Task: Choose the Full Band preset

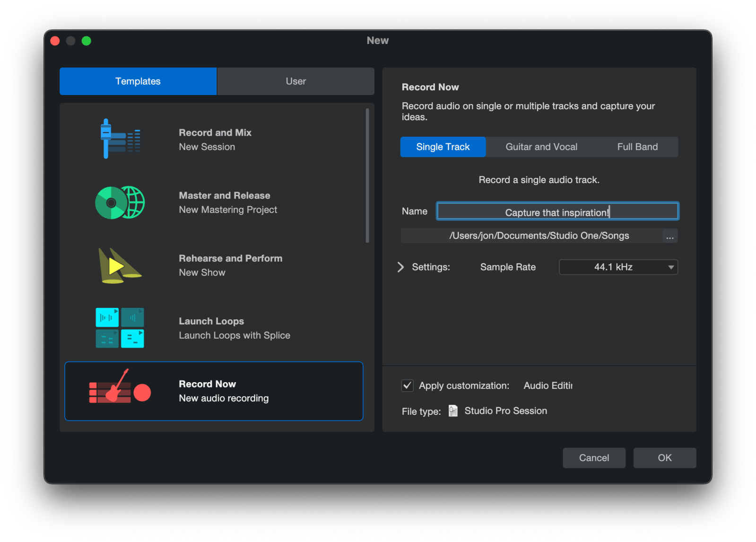Action: (637, 147)
